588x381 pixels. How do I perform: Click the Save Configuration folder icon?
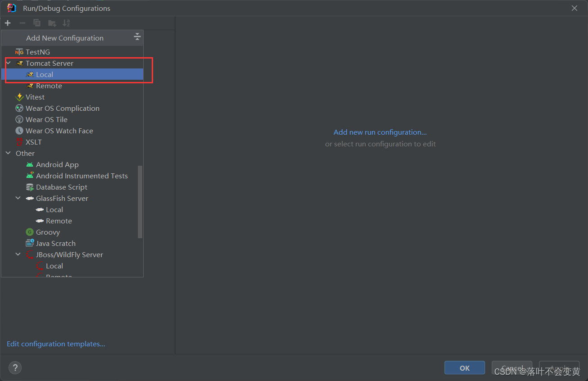(x=52, y=23)
